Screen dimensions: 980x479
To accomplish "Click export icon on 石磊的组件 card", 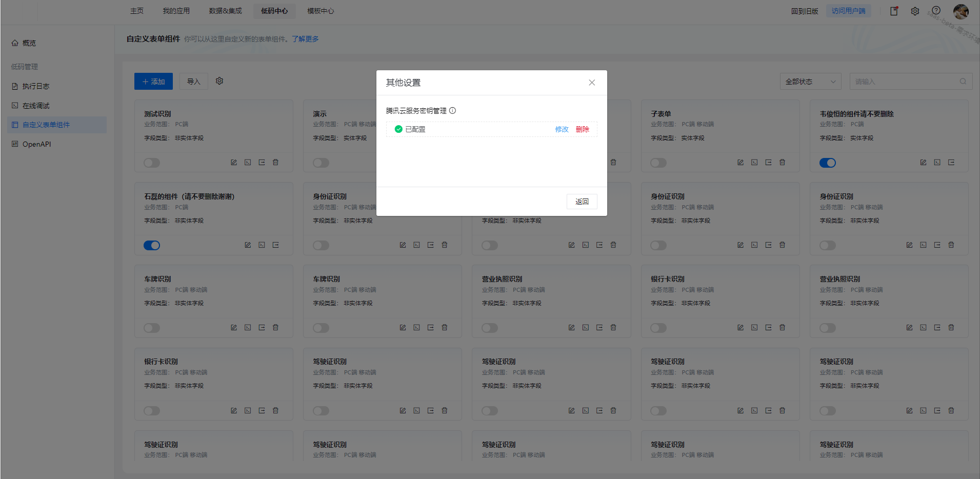I will coord(276,245).
